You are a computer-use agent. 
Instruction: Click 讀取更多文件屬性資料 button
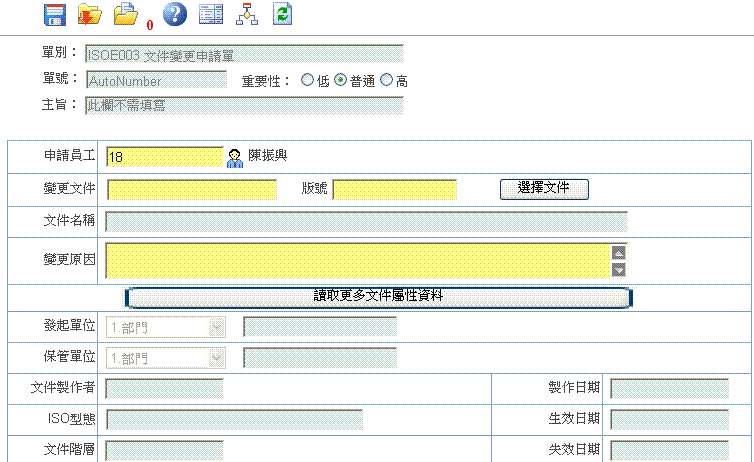tap(378, 297)
